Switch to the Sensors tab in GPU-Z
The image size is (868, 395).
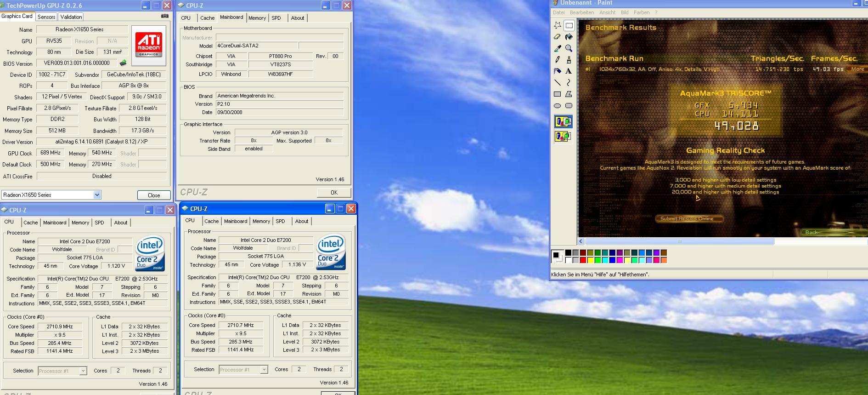click(x=46, y=17)
